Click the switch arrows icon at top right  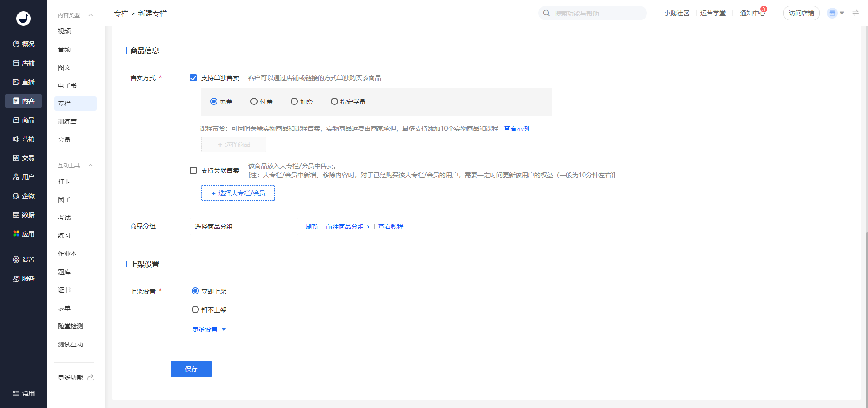point(855,13)
